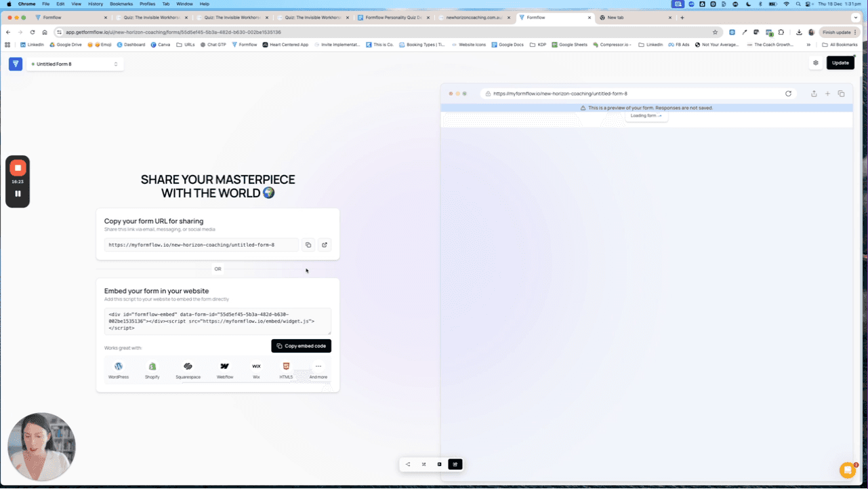Viewport: 868px width, 489px height.
Task: Click the webcam presenter thumbnail
Action: tap(41, 446)
